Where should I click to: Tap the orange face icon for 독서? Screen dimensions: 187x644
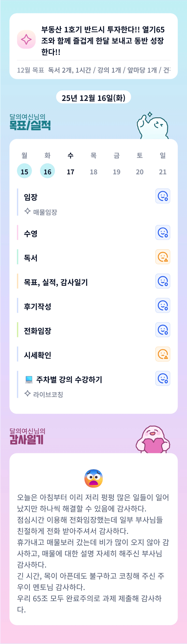pyautogui.click(x=163, y=257)
